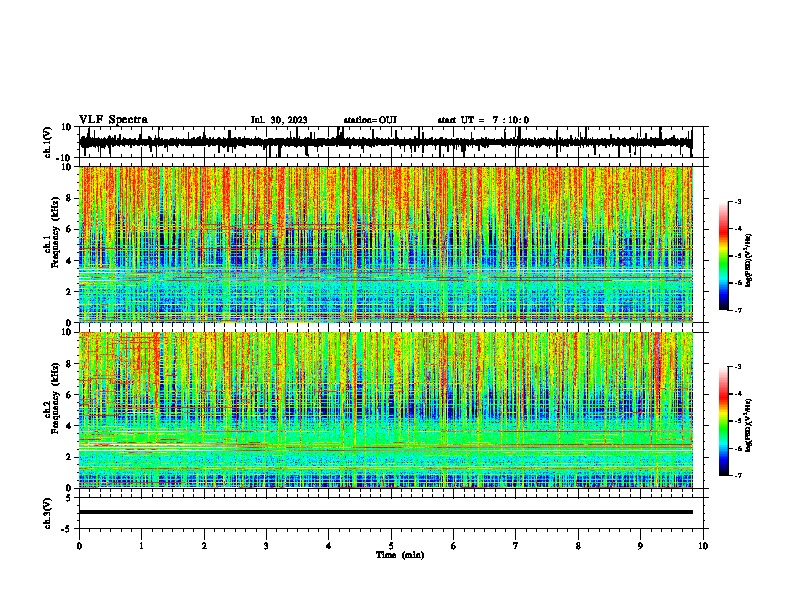The width and height of the screenshot is (792, 612).
Task: Click time axis tick label '4'
Action: (329, 546)
